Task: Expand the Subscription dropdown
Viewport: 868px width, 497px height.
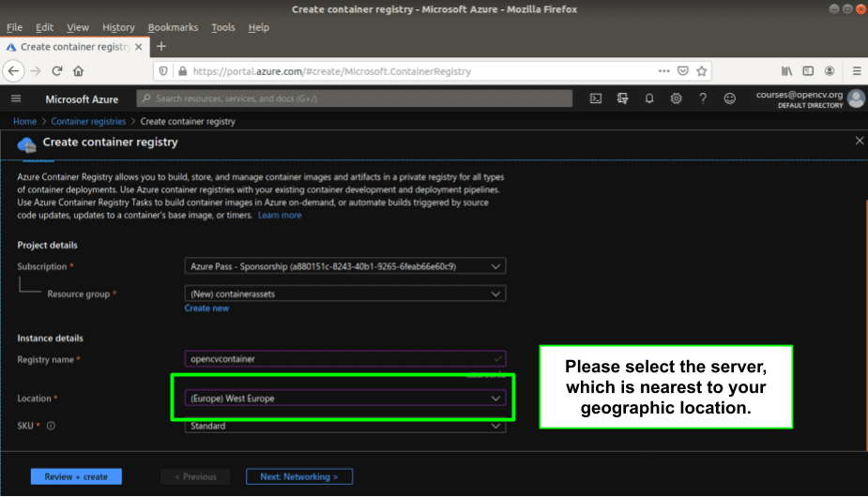Action: click(345, 266)
